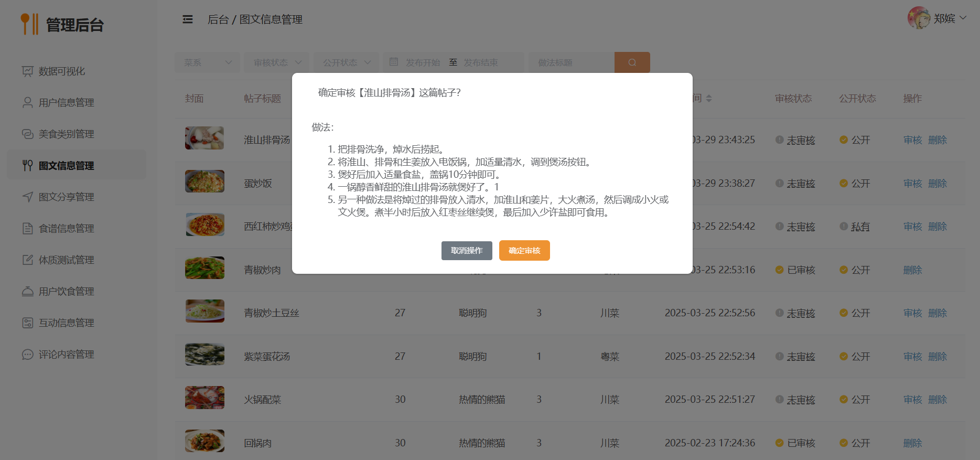Click the 发布开始 date input
The width and height of the screenshot is (980, 460).
pos(423,62)
